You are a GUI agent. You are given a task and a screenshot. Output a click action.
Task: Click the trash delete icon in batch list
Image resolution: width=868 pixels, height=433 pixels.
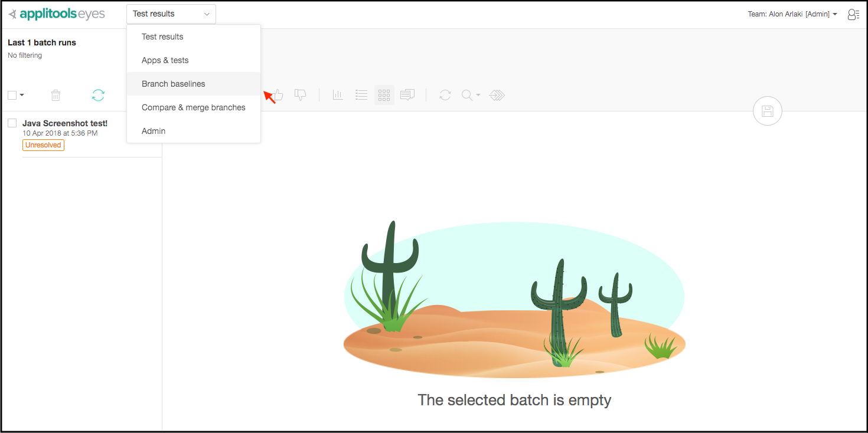[56, 95]
